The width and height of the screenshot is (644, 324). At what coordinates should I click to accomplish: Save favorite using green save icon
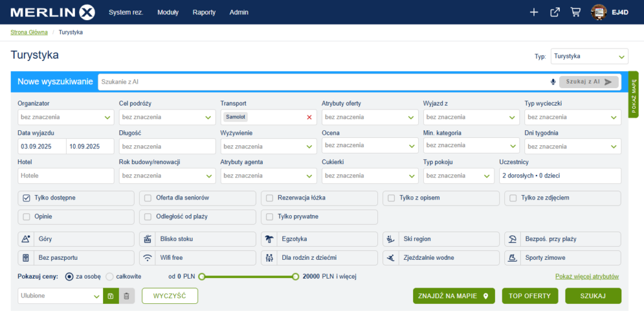(x=111, y=296)
